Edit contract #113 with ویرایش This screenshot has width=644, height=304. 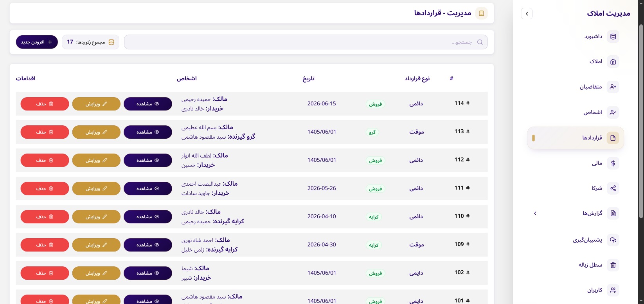pyautogui.click(x=96, y=132)
